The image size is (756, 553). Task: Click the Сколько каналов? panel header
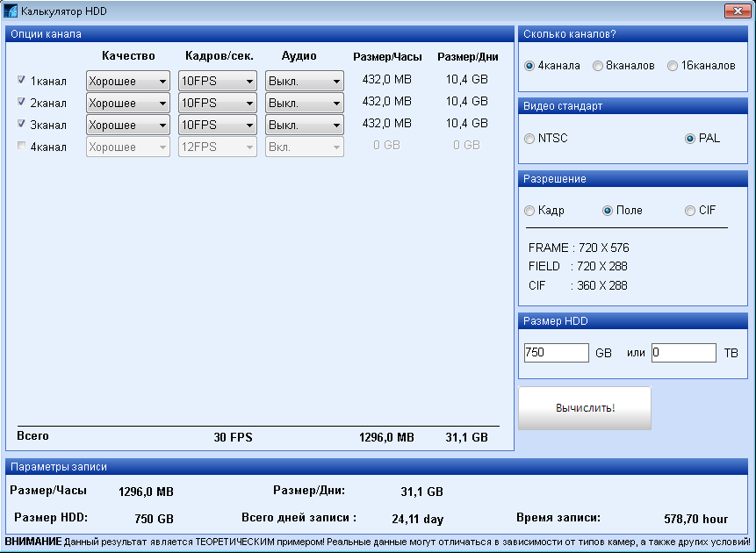click(x=633, y=34)
